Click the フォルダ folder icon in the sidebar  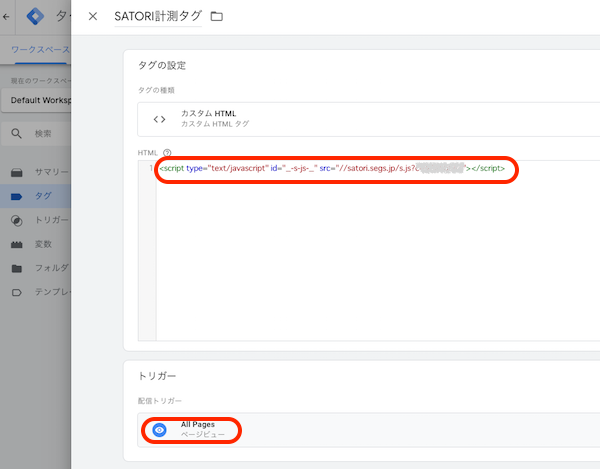[x=16, y=269]
